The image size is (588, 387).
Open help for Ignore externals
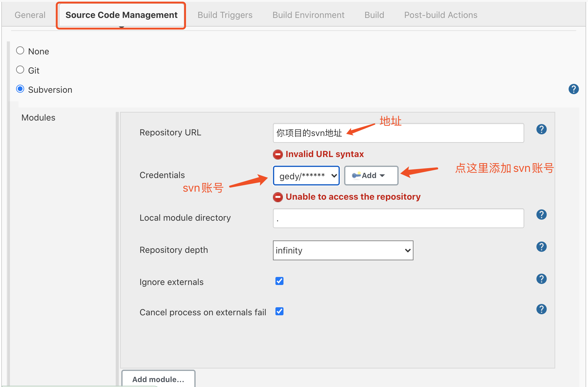541,279
